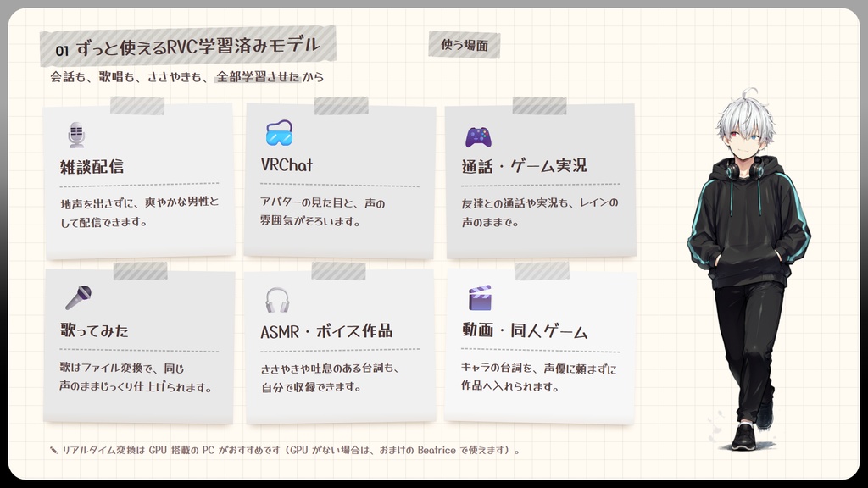This screenshot has width=868, height=488.
Task: Click the game controller icon
Action: coord(478,136)
